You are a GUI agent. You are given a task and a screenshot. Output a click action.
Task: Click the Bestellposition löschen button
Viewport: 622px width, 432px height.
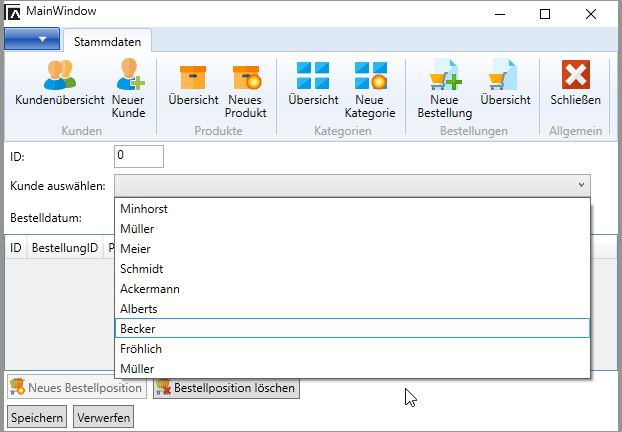225,388
